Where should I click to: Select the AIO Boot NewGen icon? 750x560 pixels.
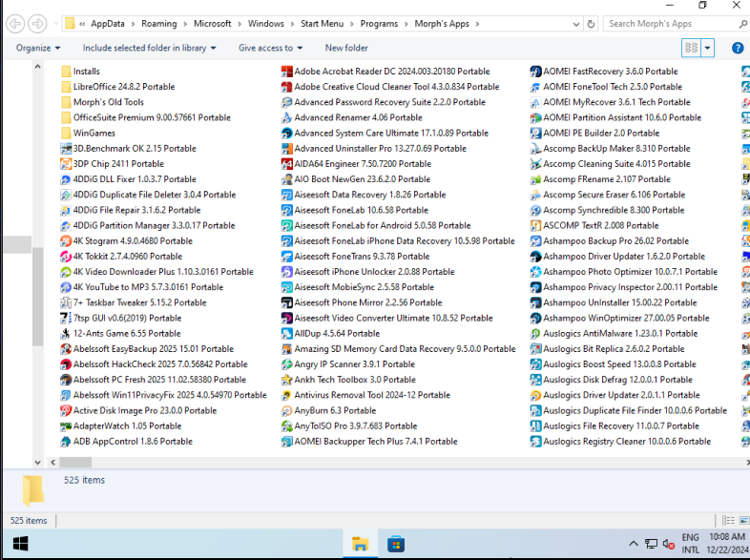287,179
